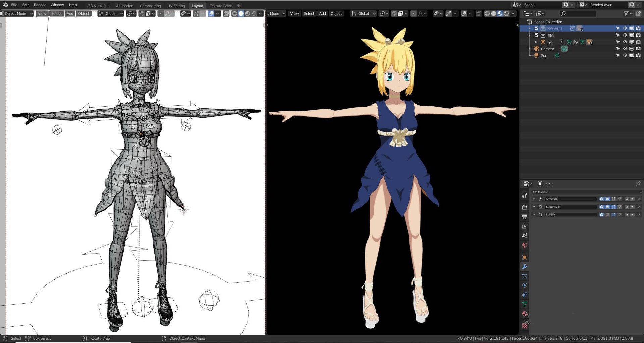The height and width of the screenshot is (343, 644).
Task: Expand the Armature modifier panel
Action: (534, 199)
